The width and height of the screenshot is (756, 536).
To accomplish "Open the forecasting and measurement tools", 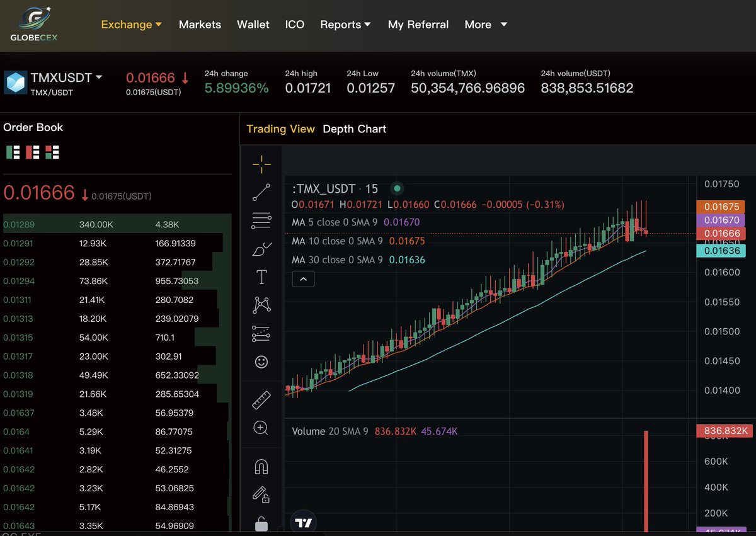I will 261,334.
